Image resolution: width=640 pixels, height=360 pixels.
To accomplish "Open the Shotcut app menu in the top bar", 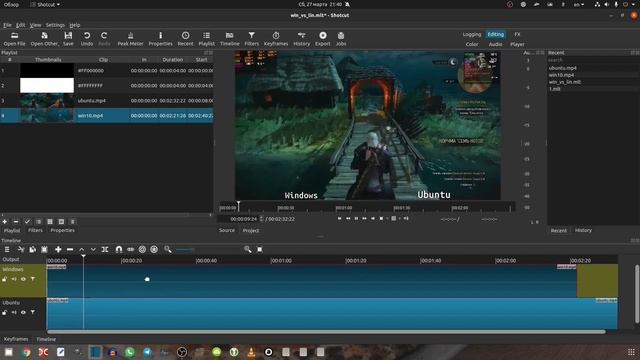I will 45,4.
